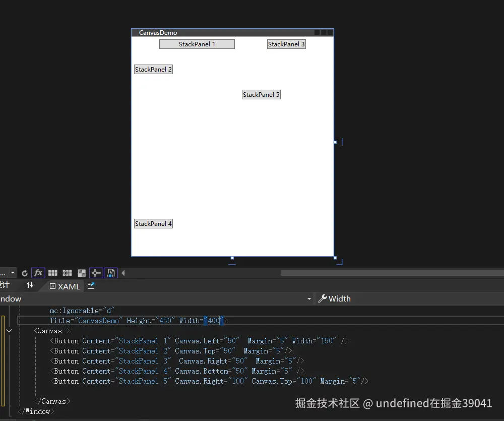This screenshot has height=421, width=504.
Task: Select the CanvasDemo window title bar
Action: (232, 32)
